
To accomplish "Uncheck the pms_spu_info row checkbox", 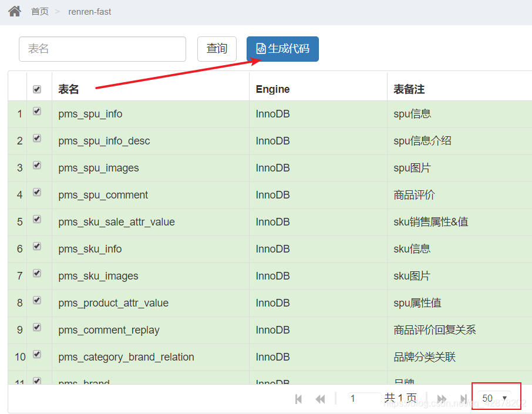I will 37,112.
